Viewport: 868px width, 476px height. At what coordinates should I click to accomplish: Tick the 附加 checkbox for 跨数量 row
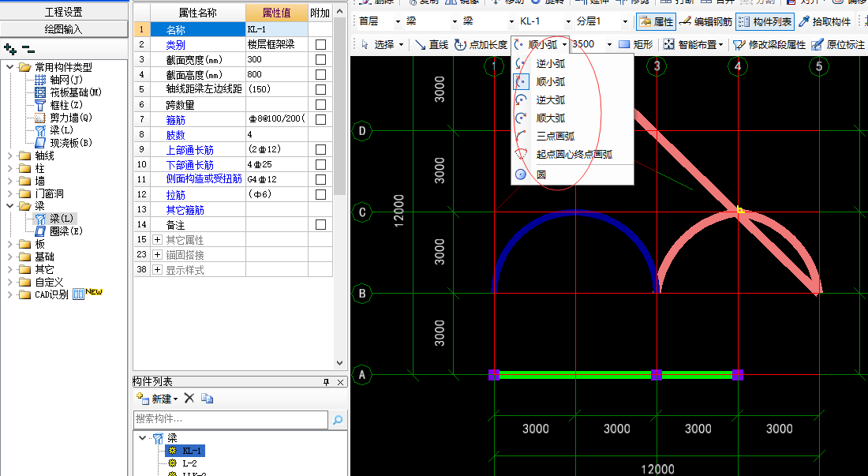[x=320, y=104]
